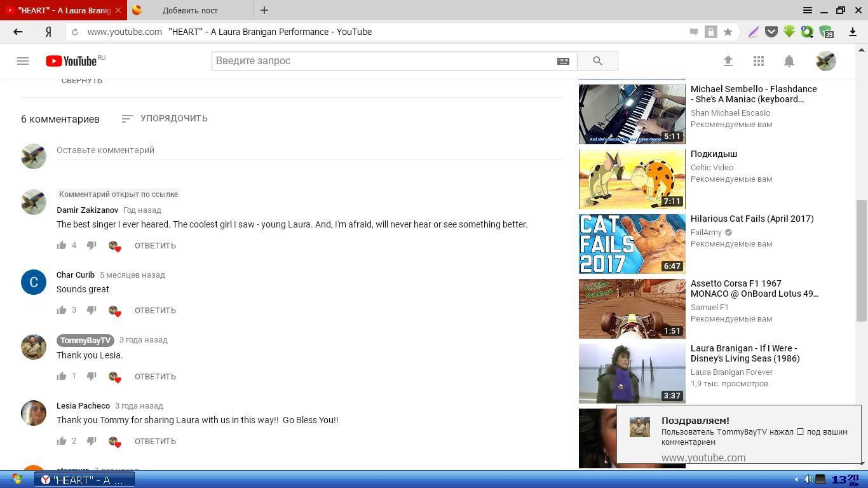The width and height of the screenshot is (868, 488).
Task: Dislike TommyBayTV's comment
Action: [92, 376]
